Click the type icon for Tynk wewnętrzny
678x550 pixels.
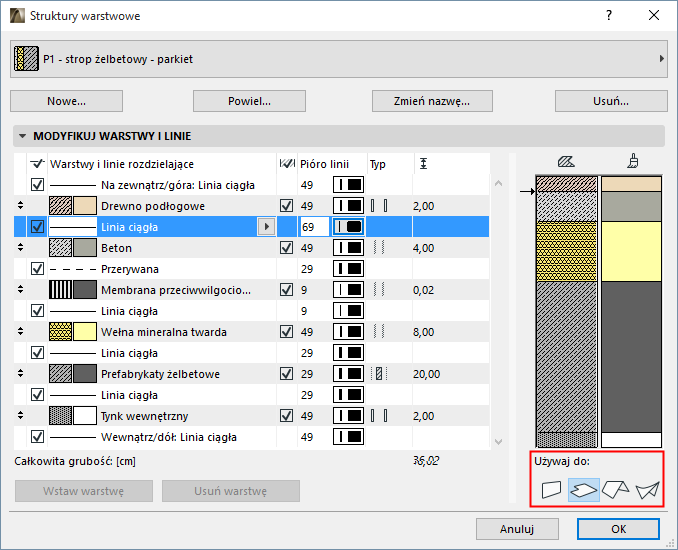point(379,416)
